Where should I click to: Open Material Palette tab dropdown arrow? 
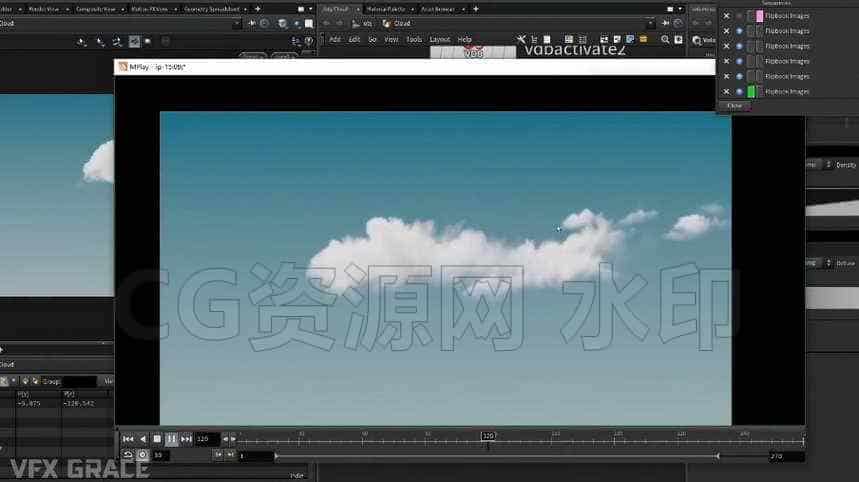[x=412, y=9]
